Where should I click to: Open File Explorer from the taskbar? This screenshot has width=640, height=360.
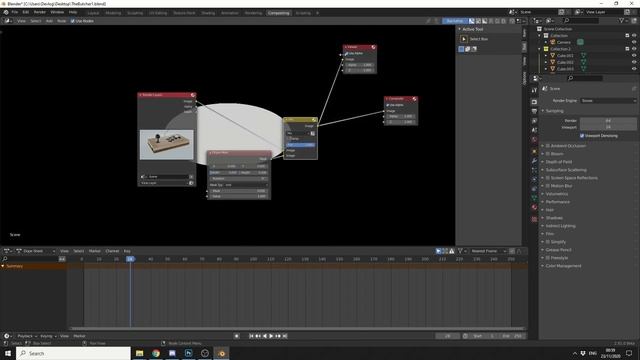(140, 353)
